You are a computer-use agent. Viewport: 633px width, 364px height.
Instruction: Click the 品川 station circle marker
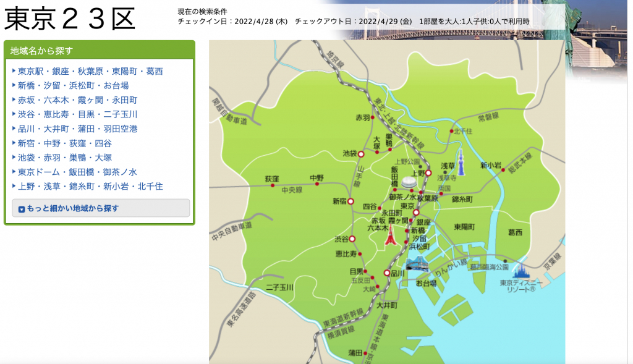[x=387, y=273]
